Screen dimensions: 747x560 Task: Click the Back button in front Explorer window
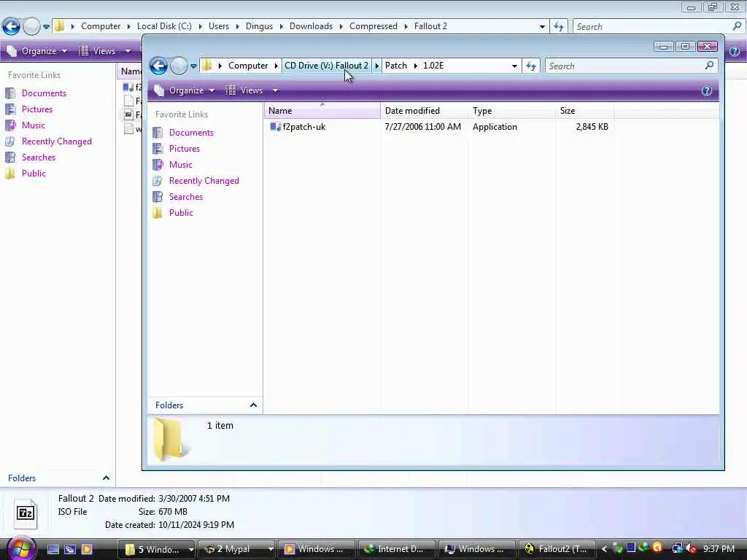point(158,66)
